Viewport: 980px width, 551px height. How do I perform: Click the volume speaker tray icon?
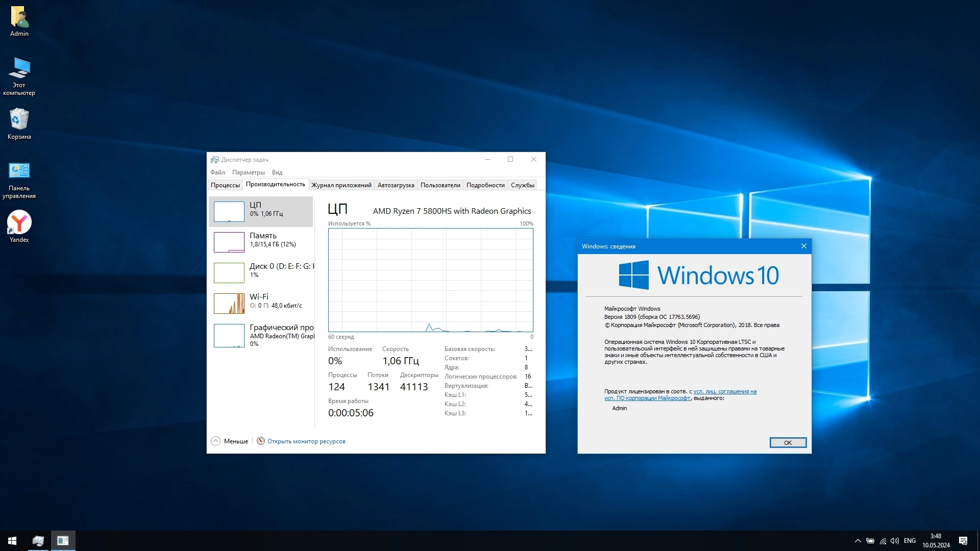tap(894, 541)
